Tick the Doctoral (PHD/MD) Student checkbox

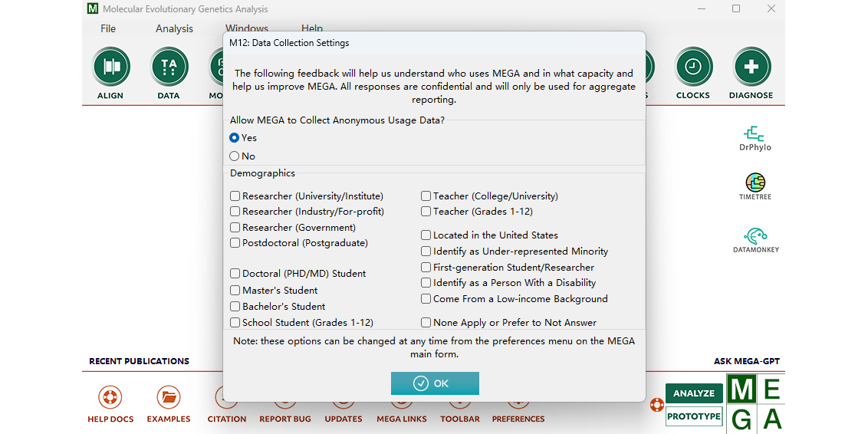(235, 274)
